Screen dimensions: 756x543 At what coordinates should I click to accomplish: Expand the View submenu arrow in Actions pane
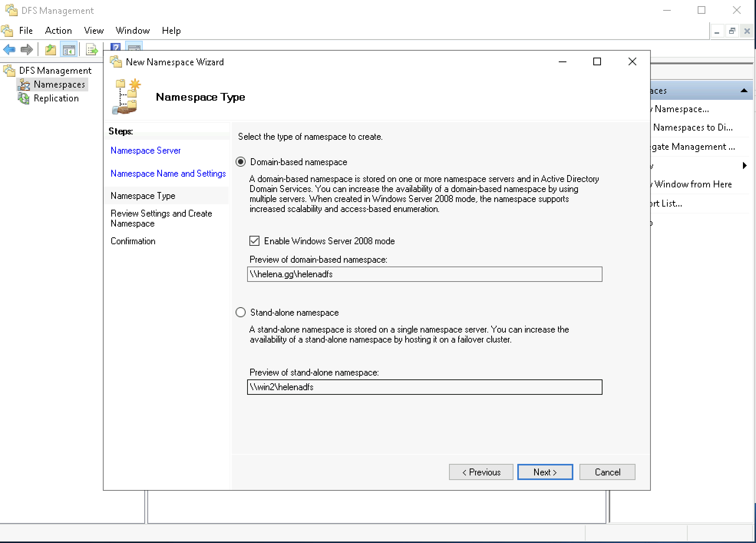(x=744, y=166)
